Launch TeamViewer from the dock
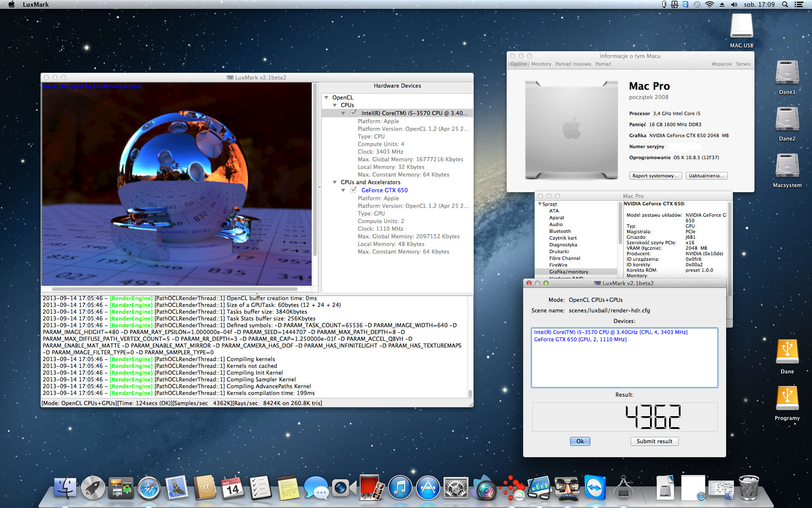812x508 pixels. [595, 488]
